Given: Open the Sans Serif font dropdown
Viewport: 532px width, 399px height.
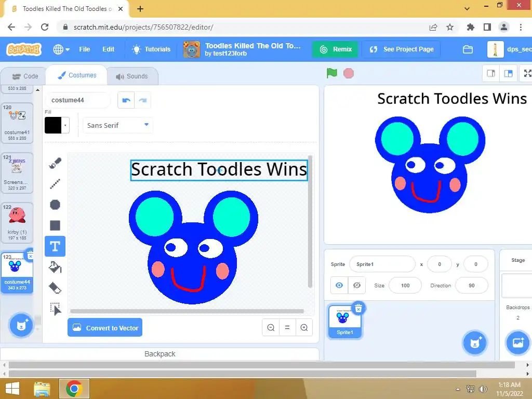Looking at the screenshot, I should (118, 125).
